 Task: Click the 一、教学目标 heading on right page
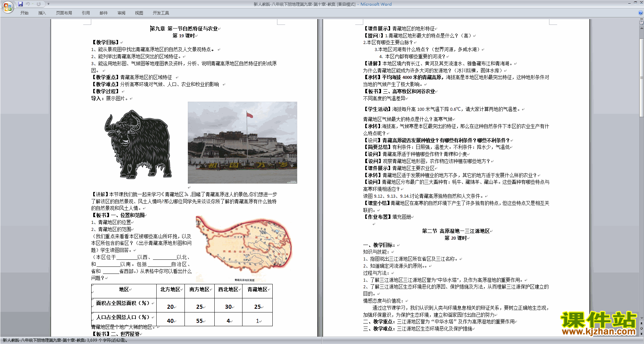pos(379,245)
